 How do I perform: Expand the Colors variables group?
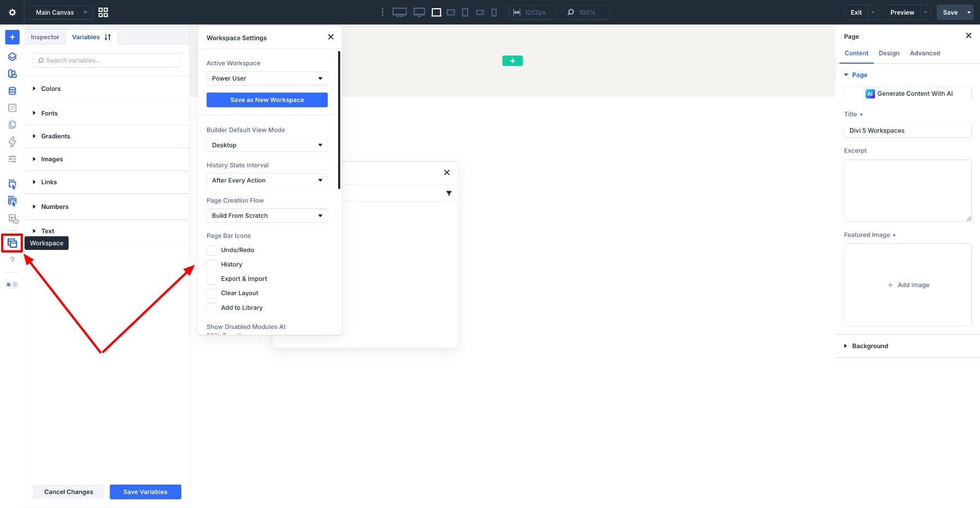[x=107, y=89]
